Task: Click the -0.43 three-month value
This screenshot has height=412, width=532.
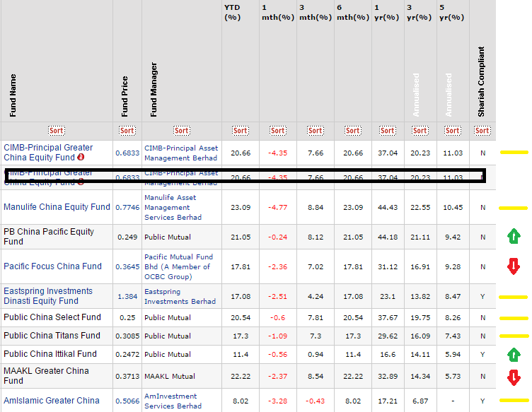Action: tap(316, 401)
